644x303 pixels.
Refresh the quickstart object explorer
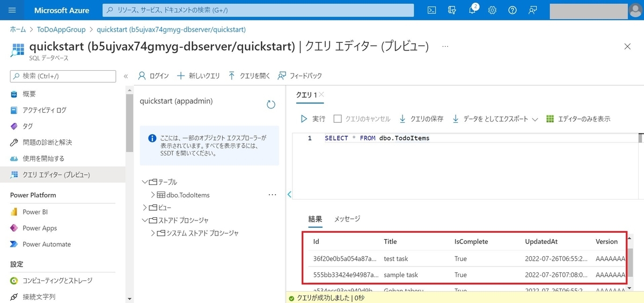tap(271, 105)
